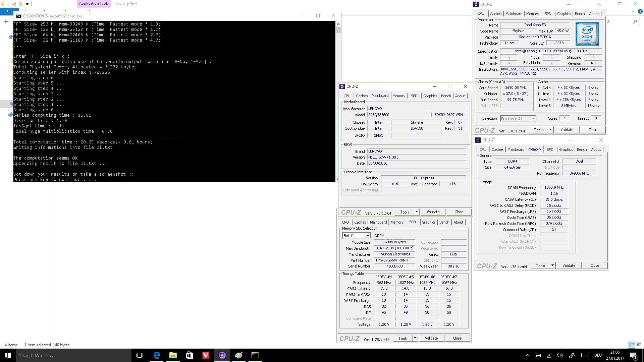Viewport: 644px width, 362px height.
Task: Click '1 item selected 140 bytes' status
Action: [47, 345]
